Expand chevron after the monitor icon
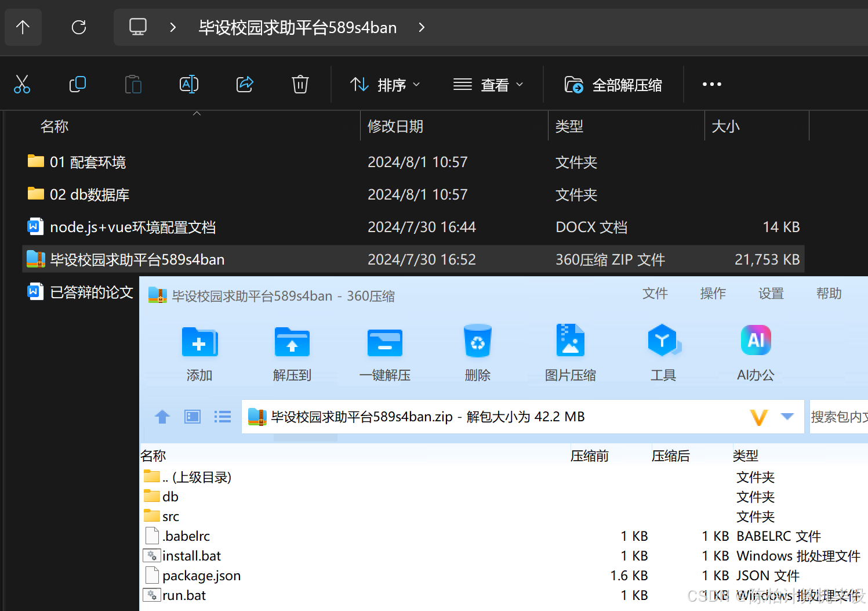Screen dimensions: 868x611 (x=172, y=27)
